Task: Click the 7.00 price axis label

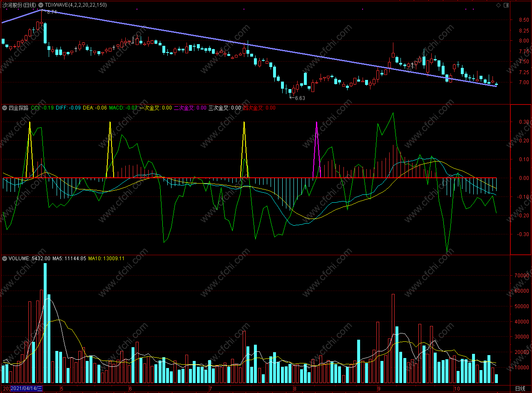Action: coord(524,82)
